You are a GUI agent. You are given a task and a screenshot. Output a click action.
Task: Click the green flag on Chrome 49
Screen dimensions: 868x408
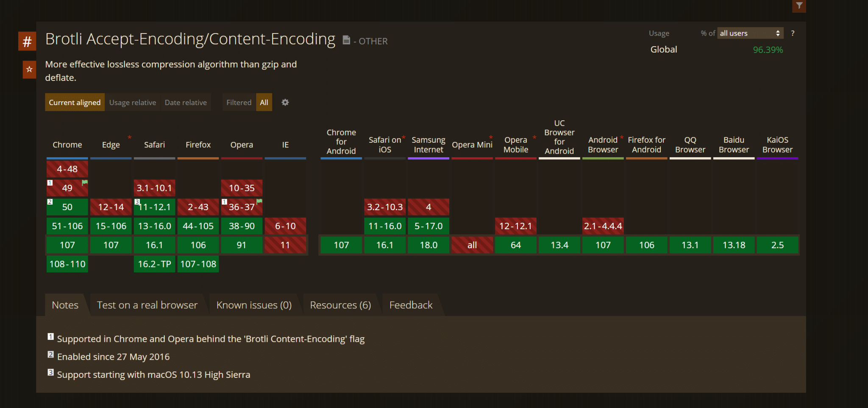[85, 183]
